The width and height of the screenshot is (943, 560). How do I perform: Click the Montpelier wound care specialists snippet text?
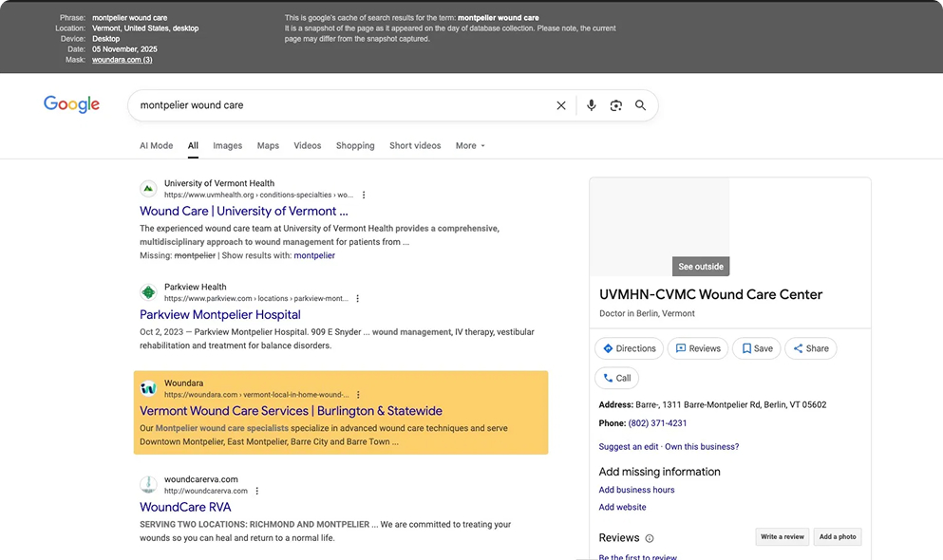click(x=222, y=428)
